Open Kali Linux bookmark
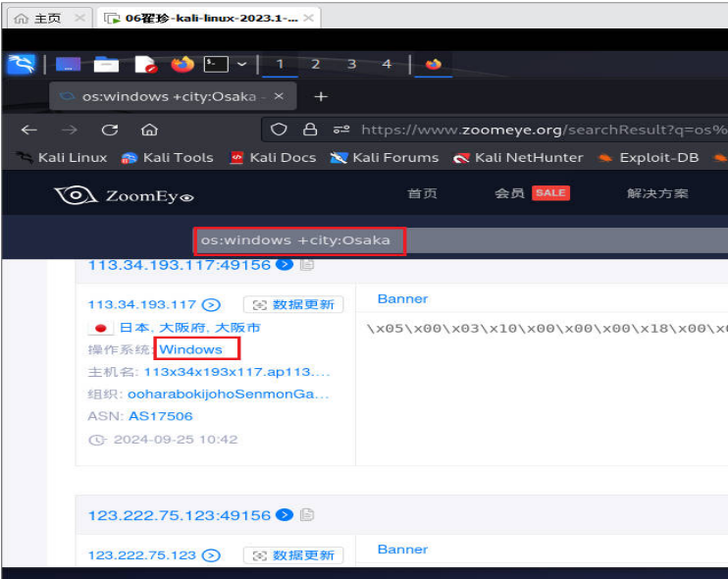Image resolution: width=728 pixels, height=579 pixels. [x=62, y=158]
